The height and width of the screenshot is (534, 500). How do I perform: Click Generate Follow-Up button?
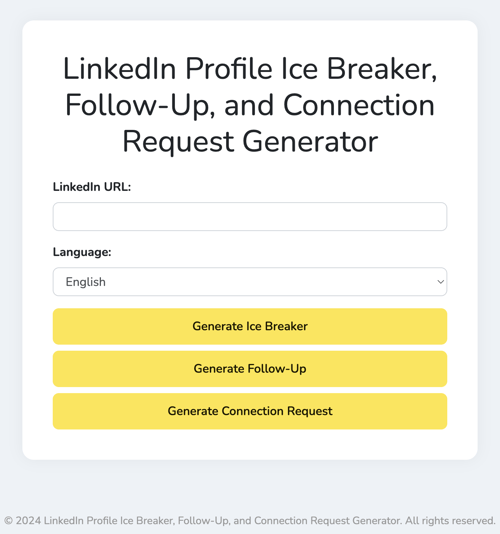(x=250, y=369)
